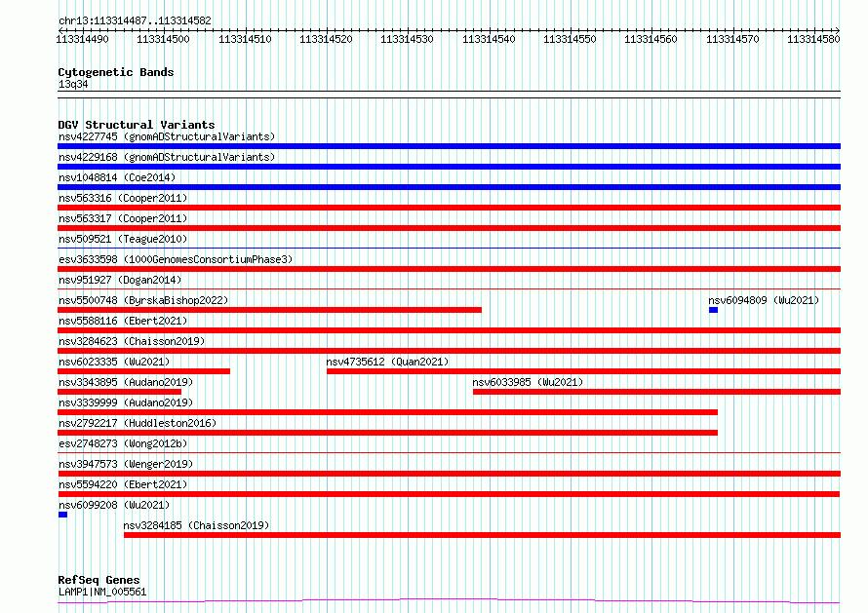Click ruler position 113314520
The height and width of the screenshot is (613, 868).
326,39
